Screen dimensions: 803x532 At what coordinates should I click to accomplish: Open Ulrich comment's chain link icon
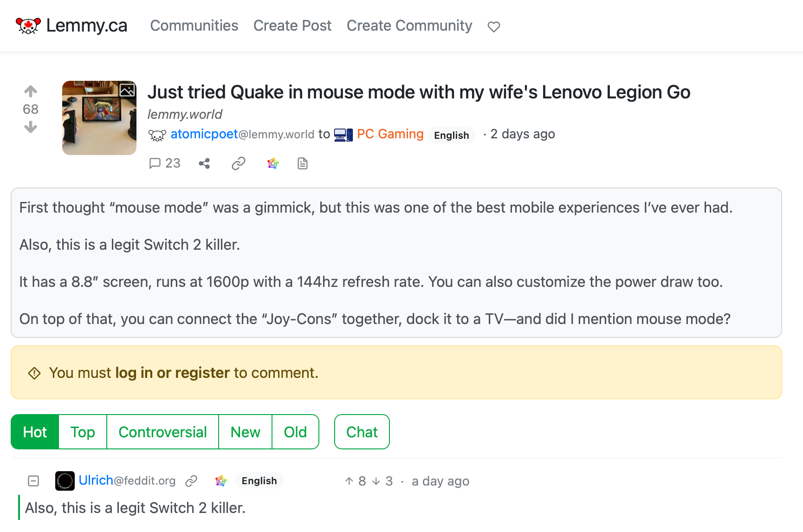(x=191, y=481)
